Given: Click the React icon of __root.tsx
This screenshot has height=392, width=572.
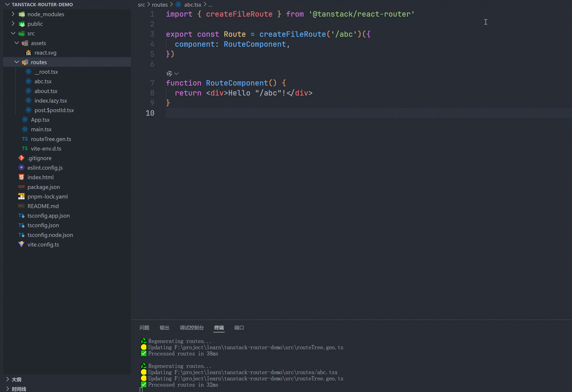Looking at the screenshot, I should click(28, 72).
